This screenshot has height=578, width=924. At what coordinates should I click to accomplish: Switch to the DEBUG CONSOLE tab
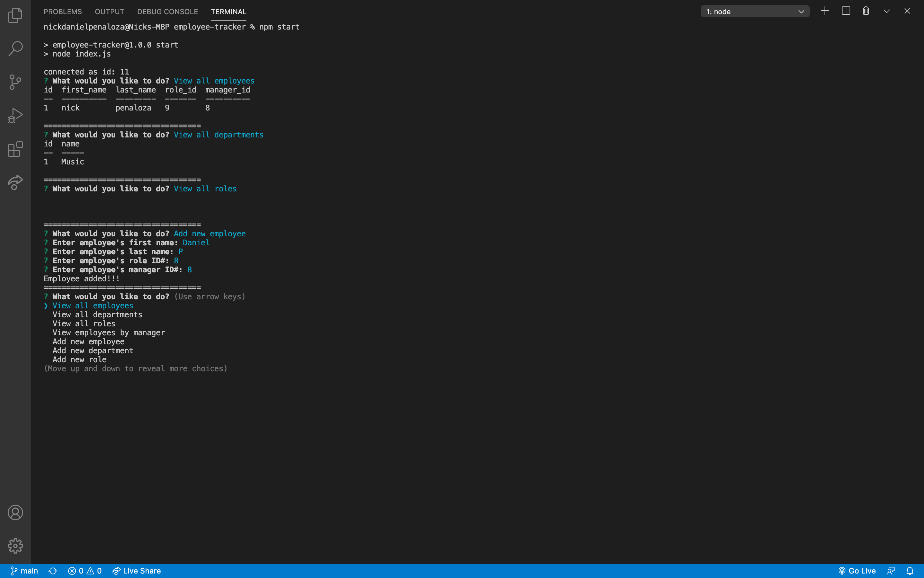pyautogui.click(x=167, y=12)
